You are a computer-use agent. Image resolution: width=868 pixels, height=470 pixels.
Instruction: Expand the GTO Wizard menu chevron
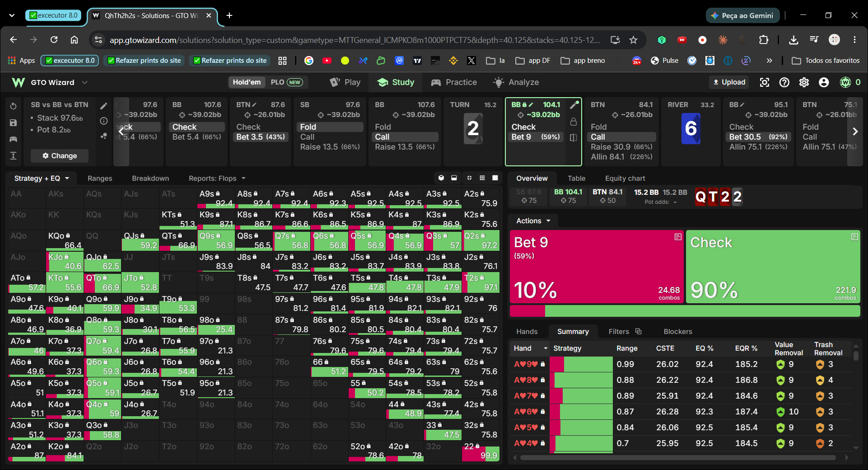[84, 82]
